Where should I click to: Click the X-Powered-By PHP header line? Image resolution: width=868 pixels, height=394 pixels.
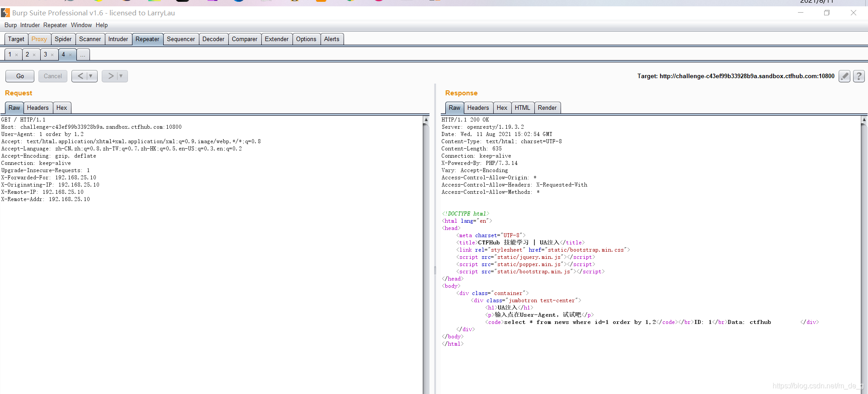click(x=480, y=163)
